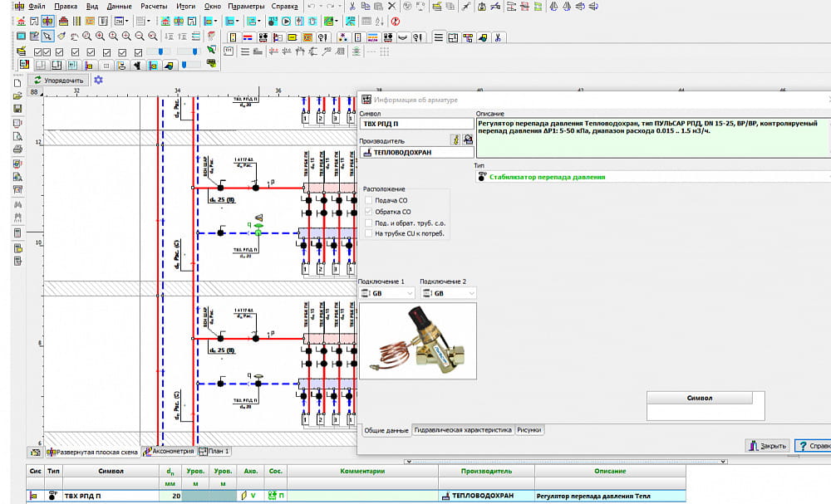The height and width of the screenshot is (504, 831).
Task: Click the New document icon in left sidebar
Action: click(x=17, y=83)
